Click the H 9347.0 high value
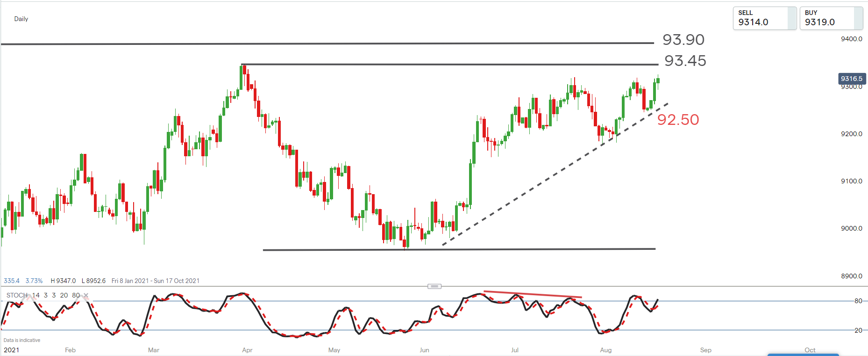Screen dimensions: 868x356 (x=63, y=281)
